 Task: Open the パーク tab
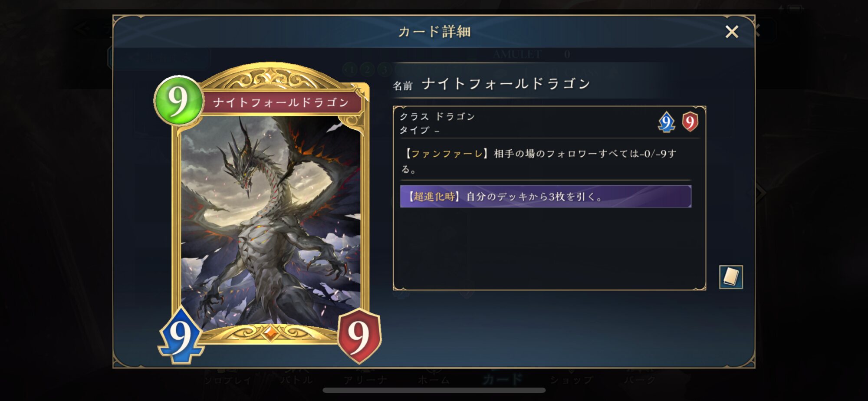(x=640, y=379)
